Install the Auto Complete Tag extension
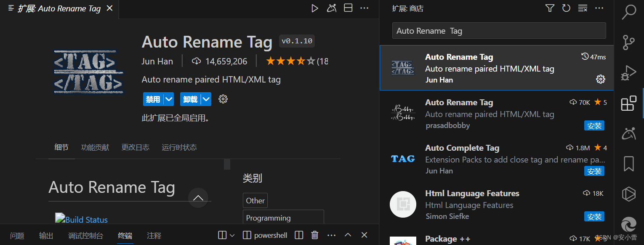The image size is (644, 245). pyautogui.click(x=594, y=171)
